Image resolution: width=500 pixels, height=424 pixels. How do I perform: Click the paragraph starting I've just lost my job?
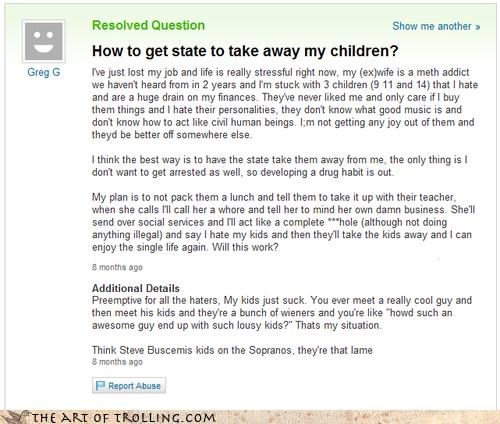(x=285, y=104)
